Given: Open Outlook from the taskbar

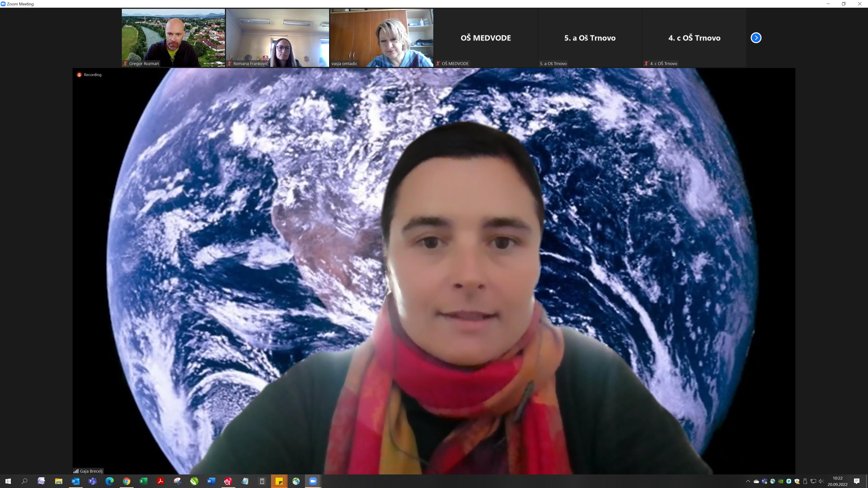Looking at the screenshot, I should [x=75, y=481].
